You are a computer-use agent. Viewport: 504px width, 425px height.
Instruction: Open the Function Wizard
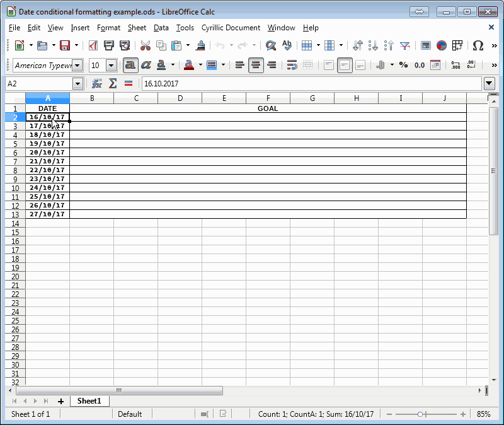pyautogui.click(x=96, y=83)
